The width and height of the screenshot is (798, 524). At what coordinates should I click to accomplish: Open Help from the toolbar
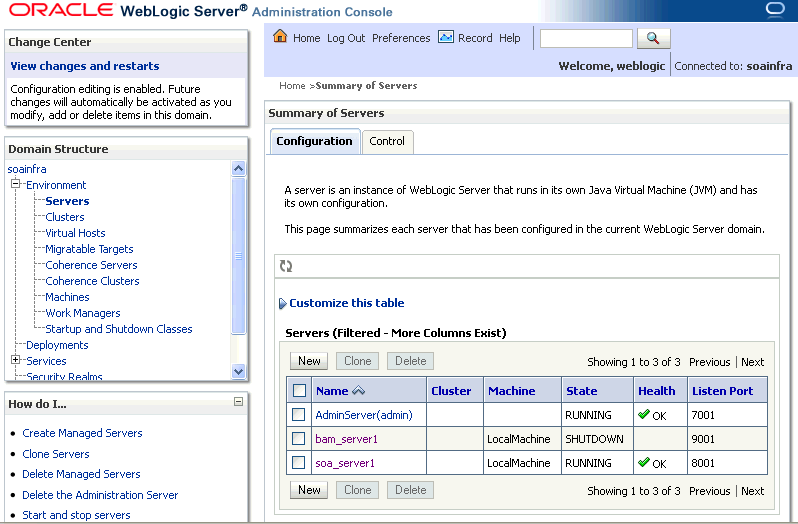point(509,38)
